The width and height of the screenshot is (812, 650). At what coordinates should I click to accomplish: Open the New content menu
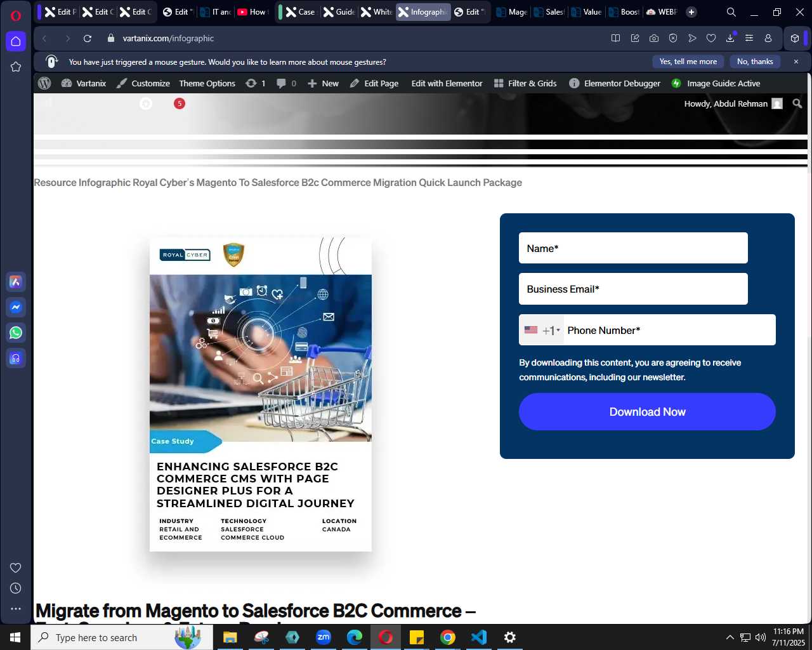click(323, 83)
